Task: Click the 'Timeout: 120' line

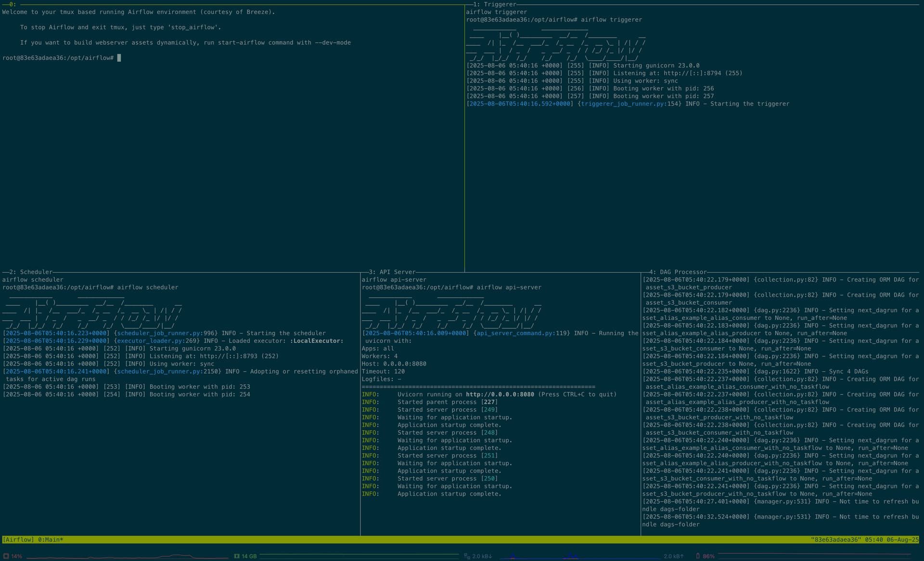Action: [x=383, y=372]
